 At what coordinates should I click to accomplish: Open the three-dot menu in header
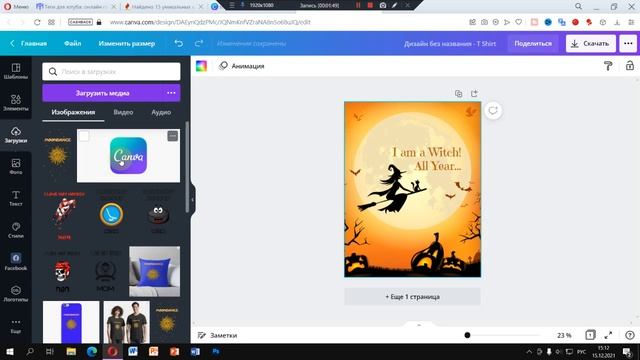point(628,43)
